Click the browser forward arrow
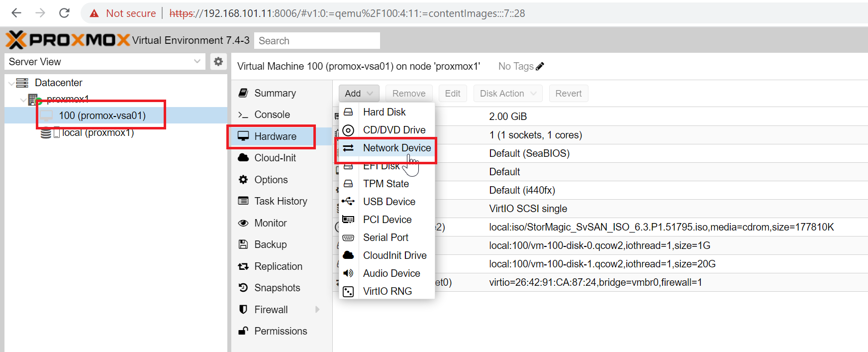Viewport: 868px width, 352px height. tap(40, 13)
